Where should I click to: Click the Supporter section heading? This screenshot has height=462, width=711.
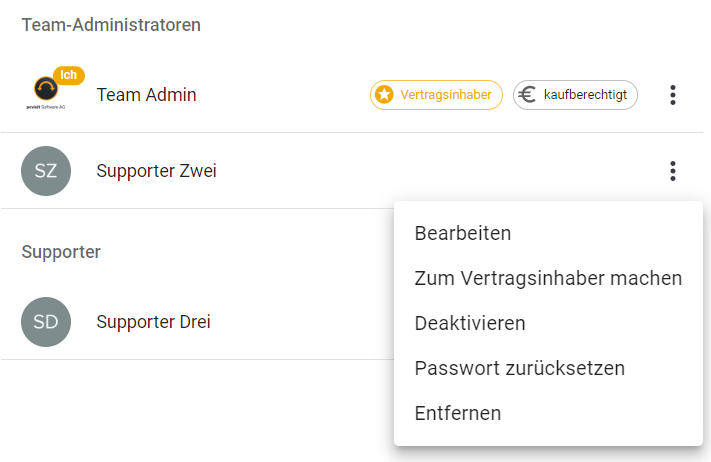pyautogui.click(x=61, y=252)
